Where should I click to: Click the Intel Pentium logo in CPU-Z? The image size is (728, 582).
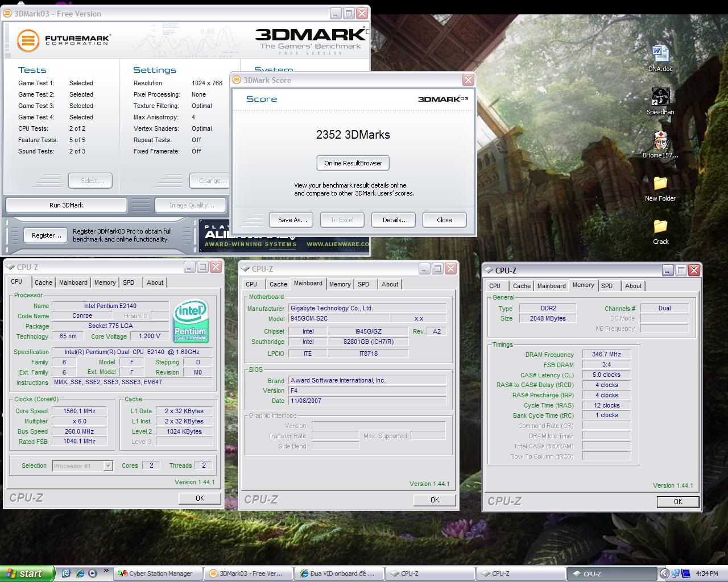tap(191, 321)
